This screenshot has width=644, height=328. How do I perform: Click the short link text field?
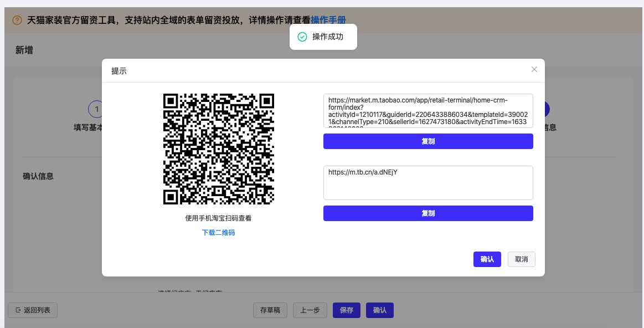click(428, 183)
